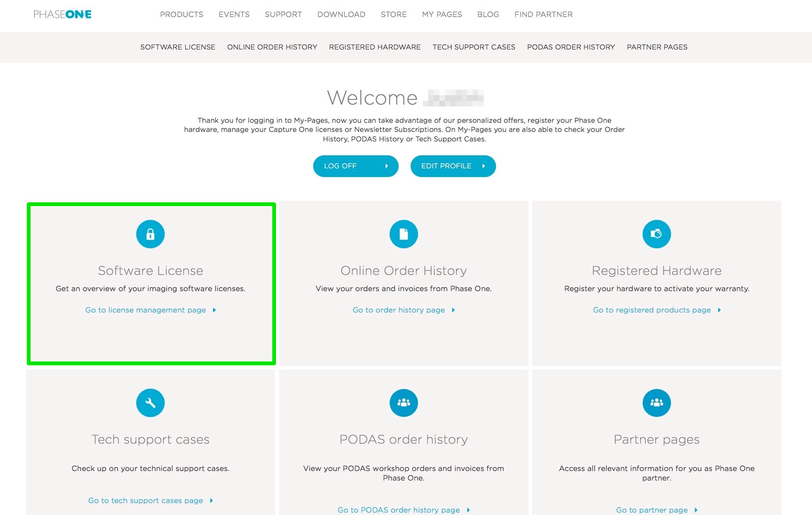This screenshot has width=812, height=515.
Task: Click the Tech support cases wrench icon
Action: point(150,403)
